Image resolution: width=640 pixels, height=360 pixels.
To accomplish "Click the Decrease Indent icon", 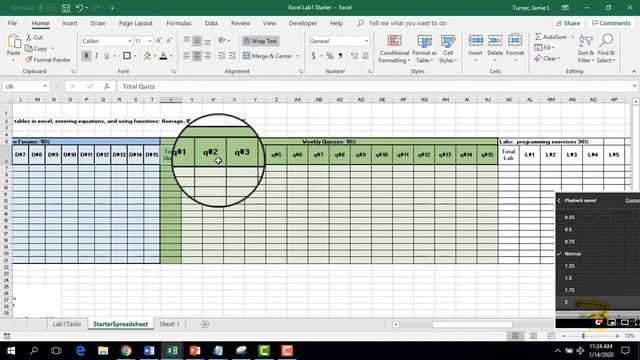I will click(222, 56).
